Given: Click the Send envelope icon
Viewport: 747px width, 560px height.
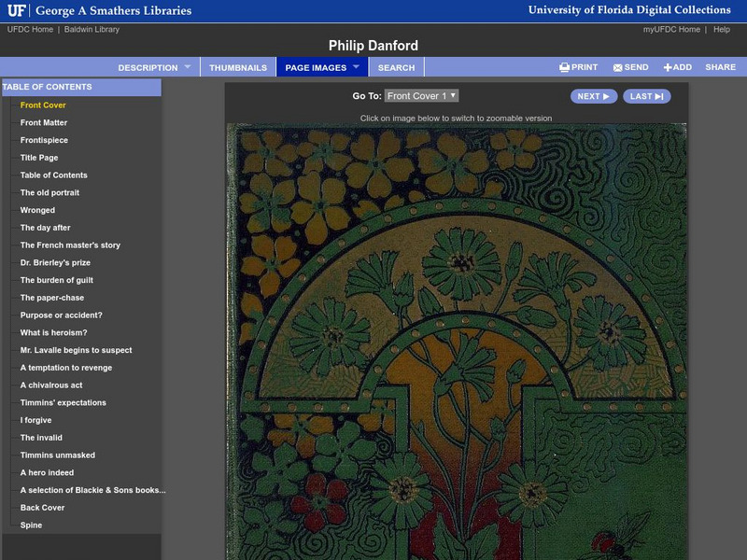Looking at the screenshot, I should click(x=617, y=68).
